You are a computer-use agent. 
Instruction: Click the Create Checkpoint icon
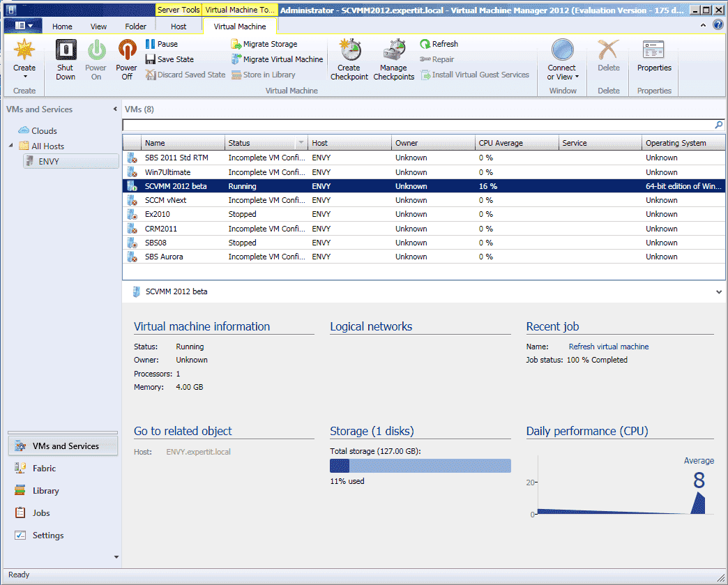coord(349,50)
